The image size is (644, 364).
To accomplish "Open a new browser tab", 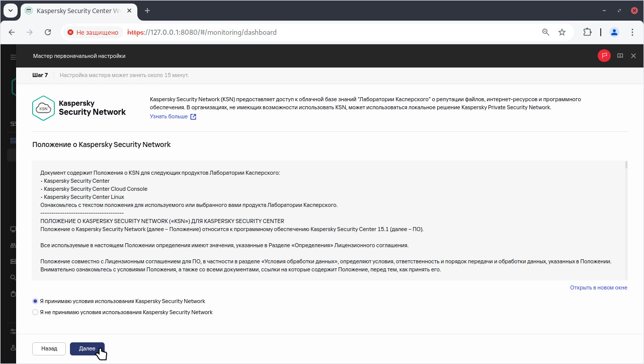I will pos(147,11).
